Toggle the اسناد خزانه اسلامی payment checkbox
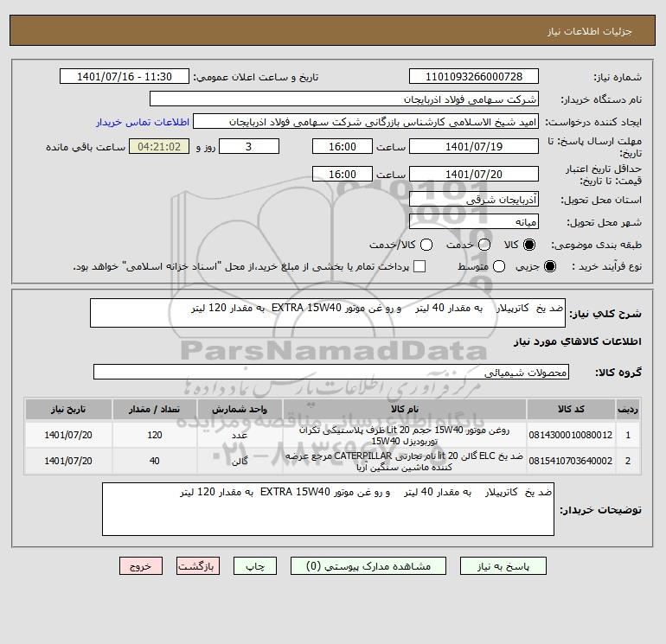The image size is (666, 644). pyautogui.click(x=419, y=266)
